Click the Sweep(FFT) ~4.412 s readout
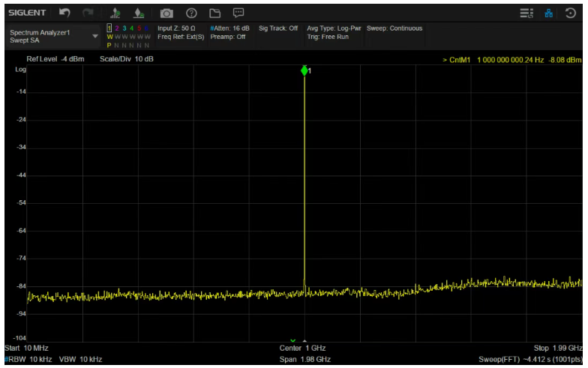 coord(530,360)
